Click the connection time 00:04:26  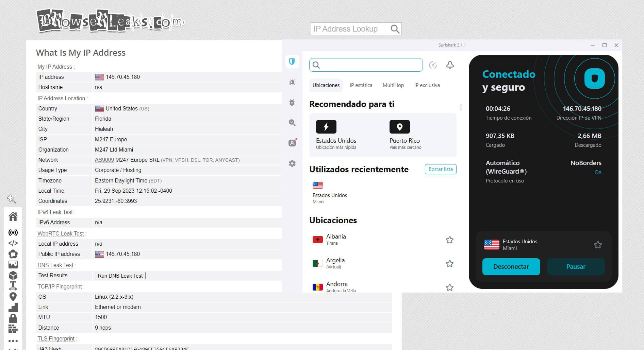click(x=498, y=109)
